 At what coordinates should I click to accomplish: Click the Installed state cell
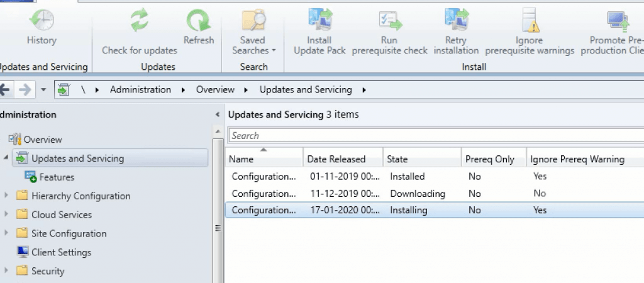click(408, 176)
